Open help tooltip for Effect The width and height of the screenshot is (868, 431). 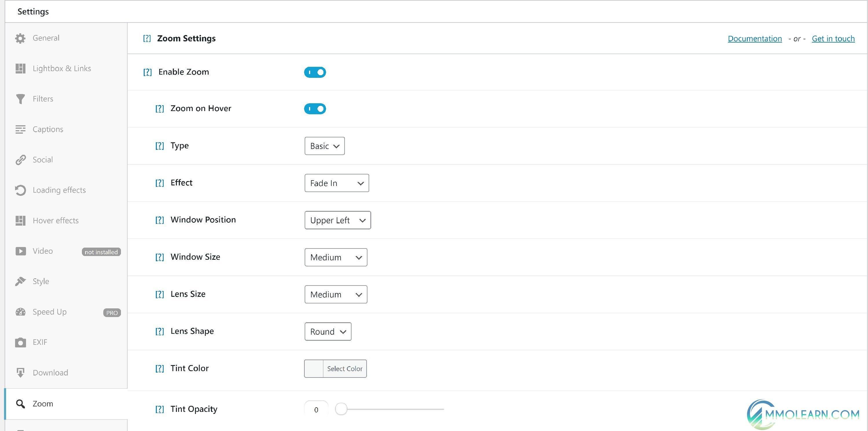(159, 183)
